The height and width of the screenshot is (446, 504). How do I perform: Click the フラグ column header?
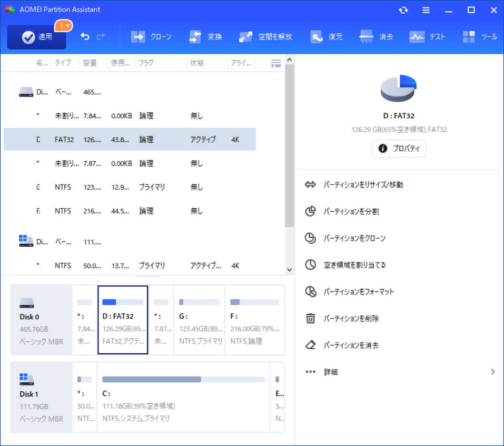click(146, 63)
